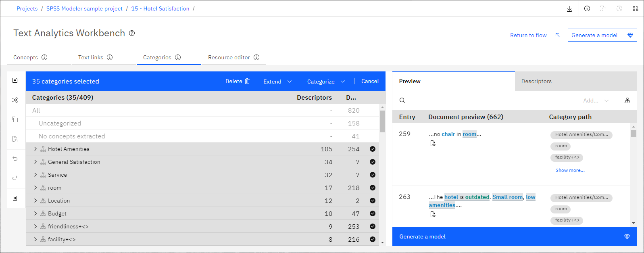The width and height of the screenshot is (644, 253).
Task: Uncheck the Hotel Amenities category row
Action: coord(373,149)
